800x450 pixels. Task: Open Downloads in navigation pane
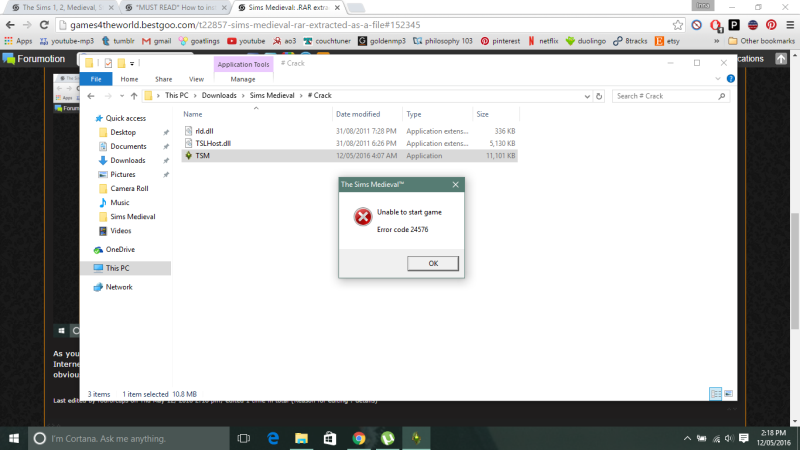click(128, 160)
